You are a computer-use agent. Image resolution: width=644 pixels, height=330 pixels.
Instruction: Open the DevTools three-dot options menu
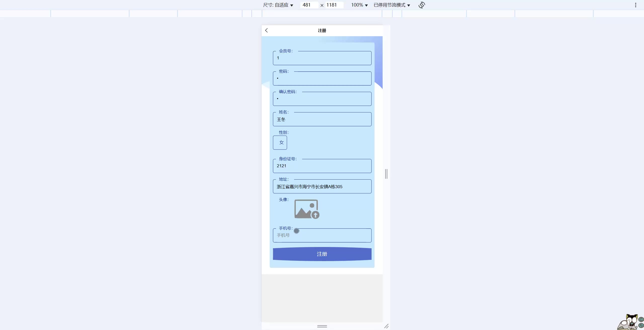pyautogui.click(x=635, y=5)
